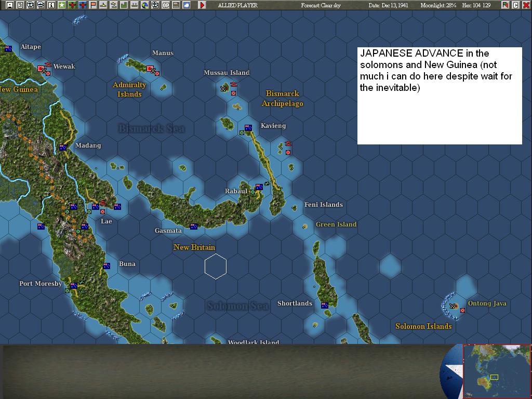Select the Australian flag base at Buna
The image size is (532, 399).
pyautogui.click(x=107, y=266)
